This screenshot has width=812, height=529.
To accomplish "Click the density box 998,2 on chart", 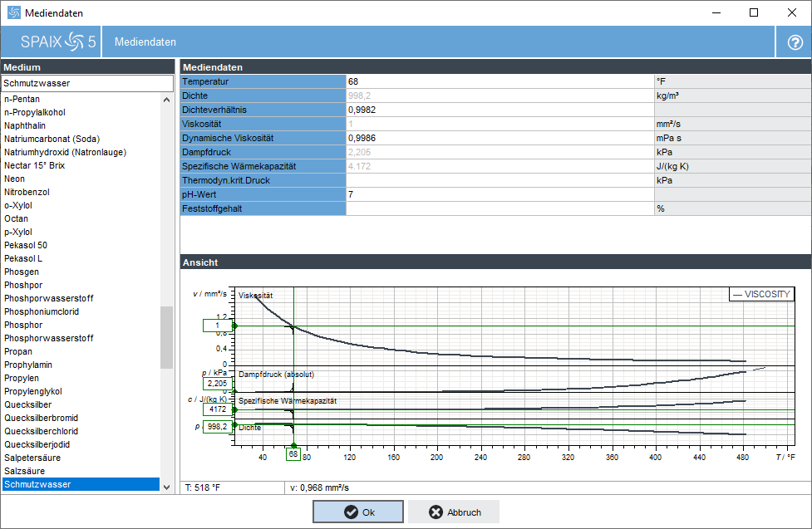I will 218,427.
